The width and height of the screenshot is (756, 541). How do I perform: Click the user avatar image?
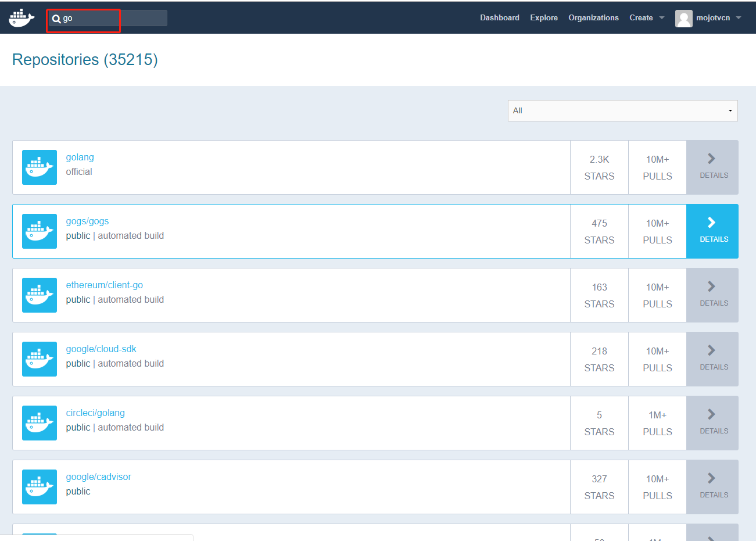click(684, 19)
